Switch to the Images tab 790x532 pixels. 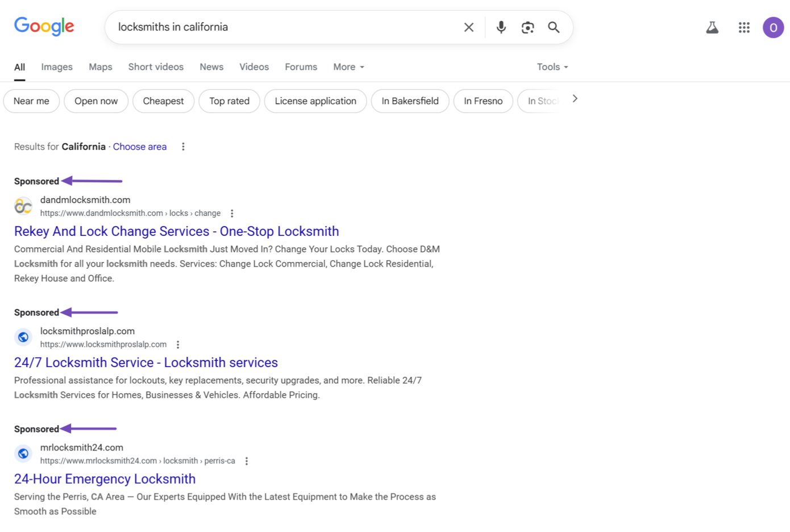(x=57, y=67)
